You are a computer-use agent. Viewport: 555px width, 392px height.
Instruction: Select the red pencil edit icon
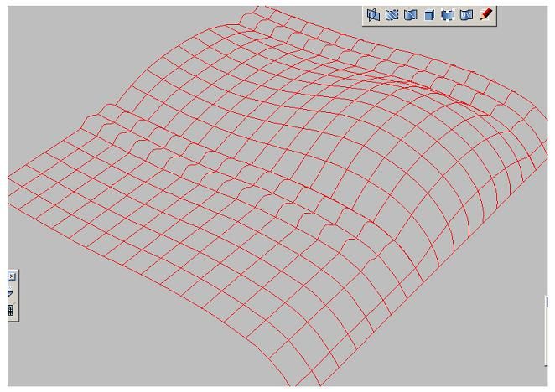point(485,15)
